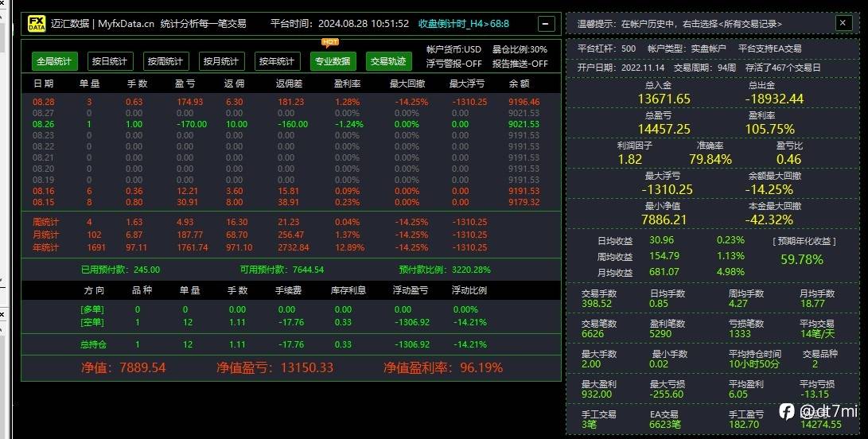Switch to 按周统计 view
Screen dimensions: 868x439
point(165,61)
